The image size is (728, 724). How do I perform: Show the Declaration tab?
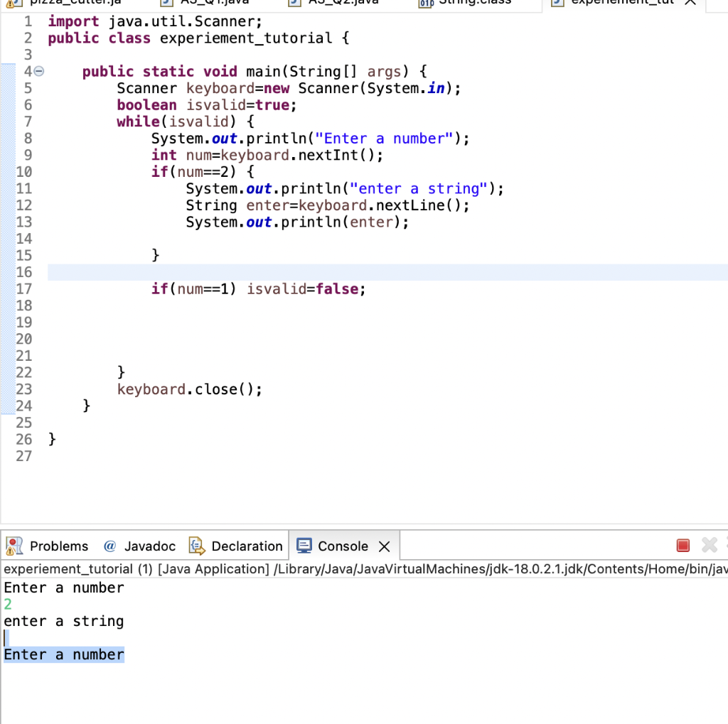(236, 546)
